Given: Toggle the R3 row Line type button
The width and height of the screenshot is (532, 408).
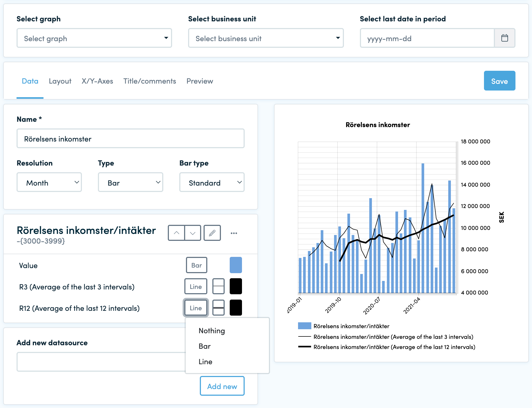Looking at the screenshot, I should coord(196,286).
